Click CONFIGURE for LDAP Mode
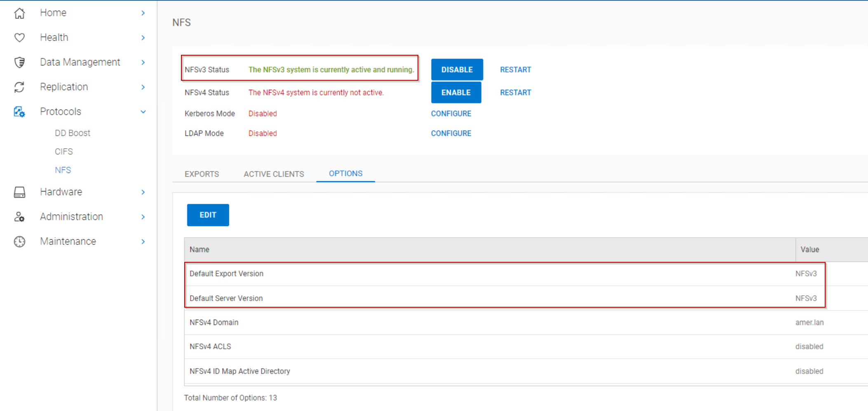The width and height of the screenshot is (868, 411). tap(451, 133)
